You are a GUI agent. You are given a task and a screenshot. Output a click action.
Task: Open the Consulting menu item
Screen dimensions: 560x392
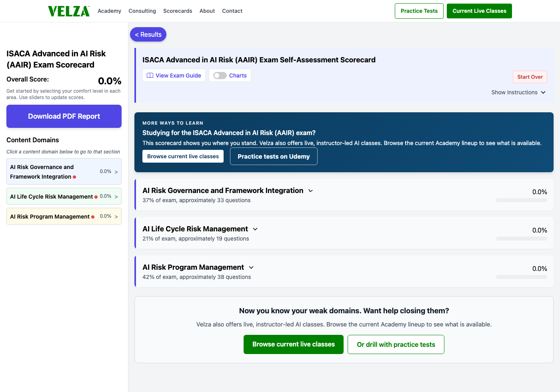pyautogui.click(x=142, y=11)
